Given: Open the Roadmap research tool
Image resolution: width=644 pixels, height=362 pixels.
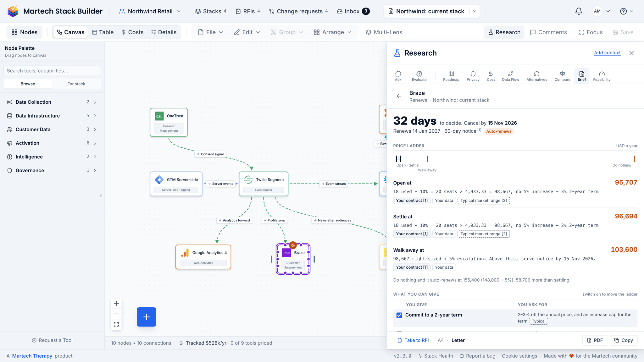Looking at the screenshot, I should (451, 76).
